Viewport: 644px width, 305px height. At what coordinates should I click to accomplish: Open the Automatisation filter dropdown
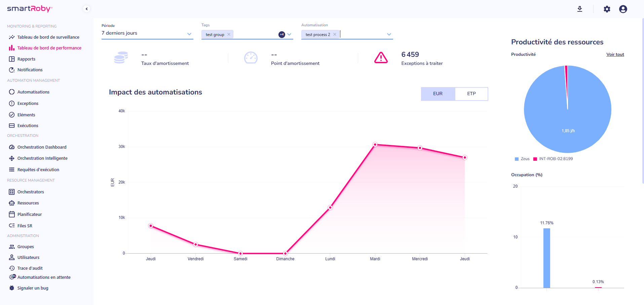(x=388, y=34)
